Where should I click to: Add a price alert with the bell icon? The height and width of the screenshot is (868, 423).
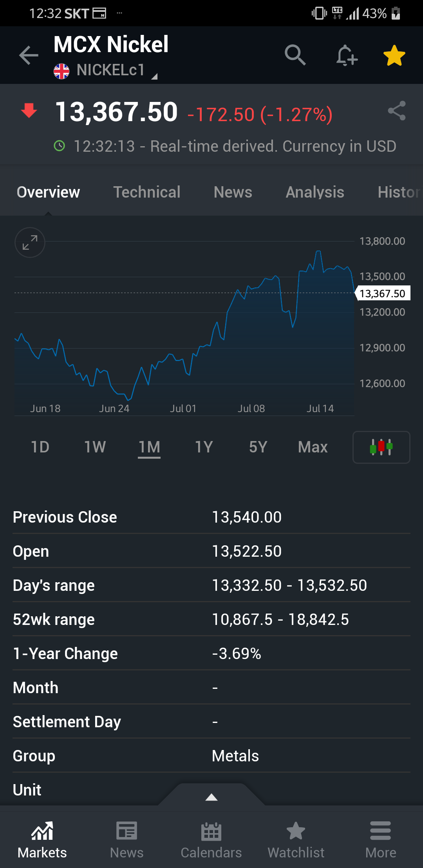click(347, 55)
